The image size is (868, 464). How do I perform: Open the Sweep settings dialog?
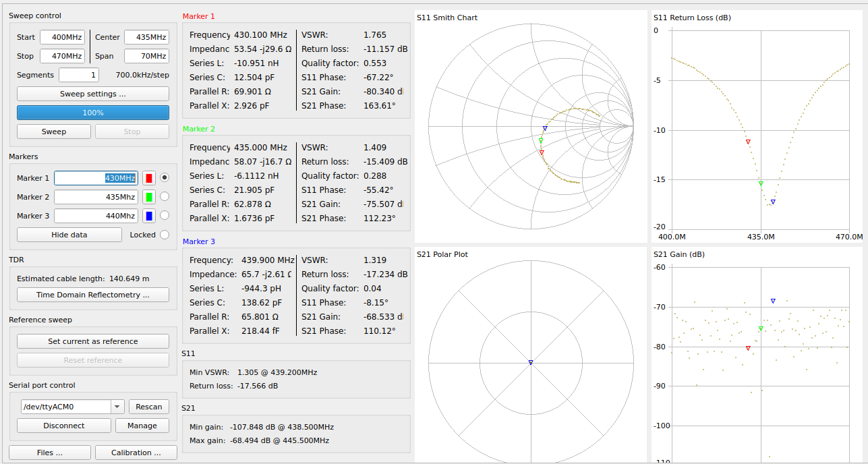tap(93, 94)
